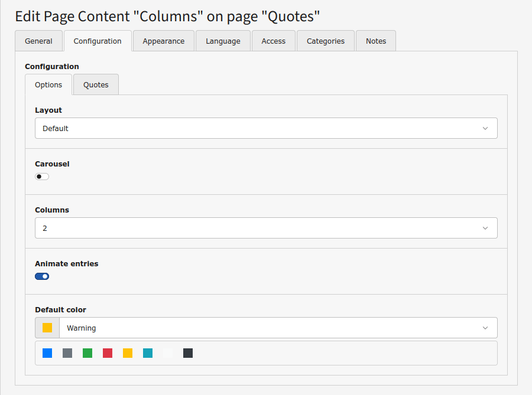Go to the Language tab

point(223,41)
